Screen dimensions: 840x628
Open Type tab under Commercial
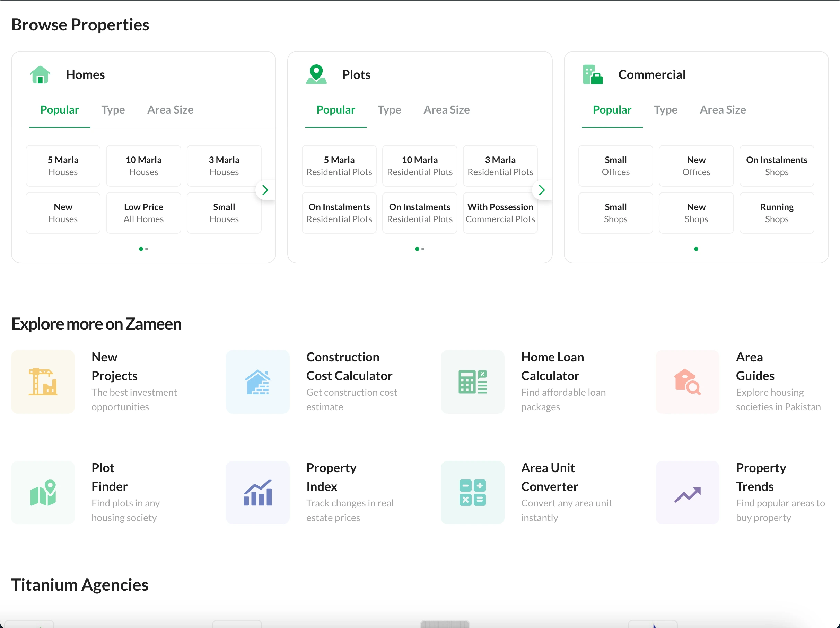pos(665,110)
